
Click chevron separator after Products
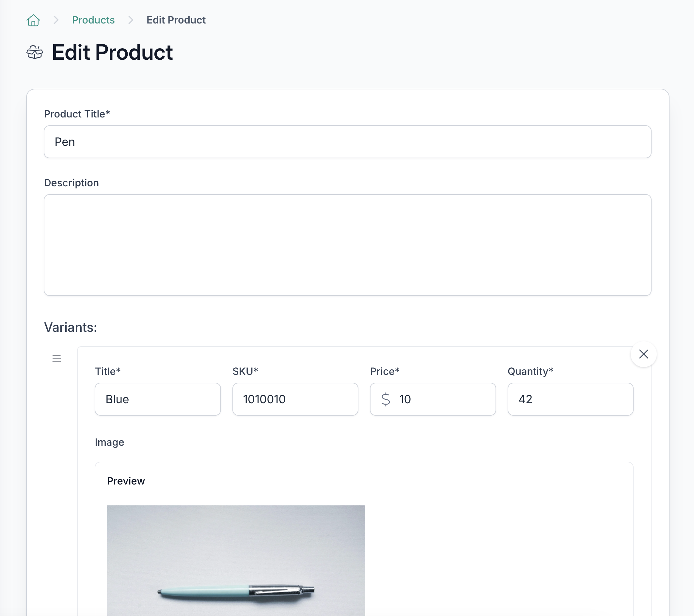pyautogui.click(x=131, y=20)
